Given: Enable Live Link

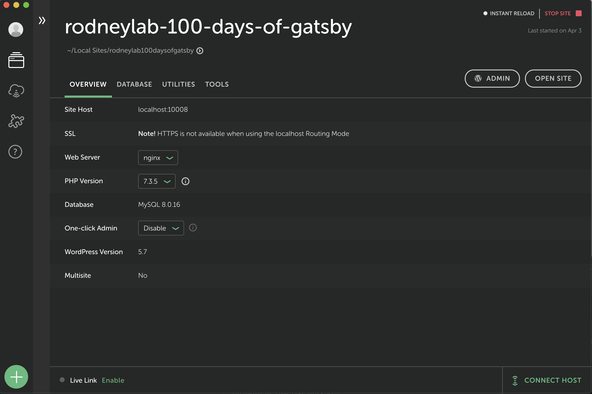Looking at the screenshot, I should pyautogui.click(x=113, y=380).
